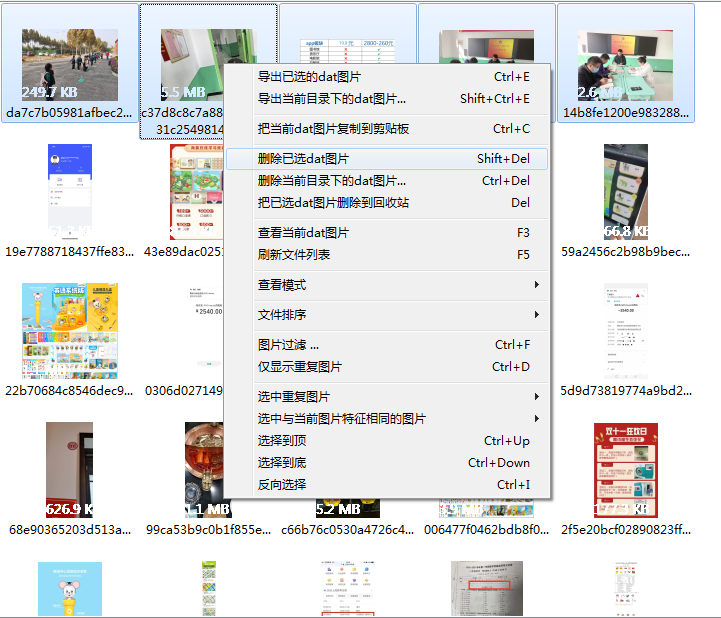Select thumbnail 68e90365203d513a... door photo
Image resolution: width=721 pixels, height=618 pixels.
coord(69,470)
